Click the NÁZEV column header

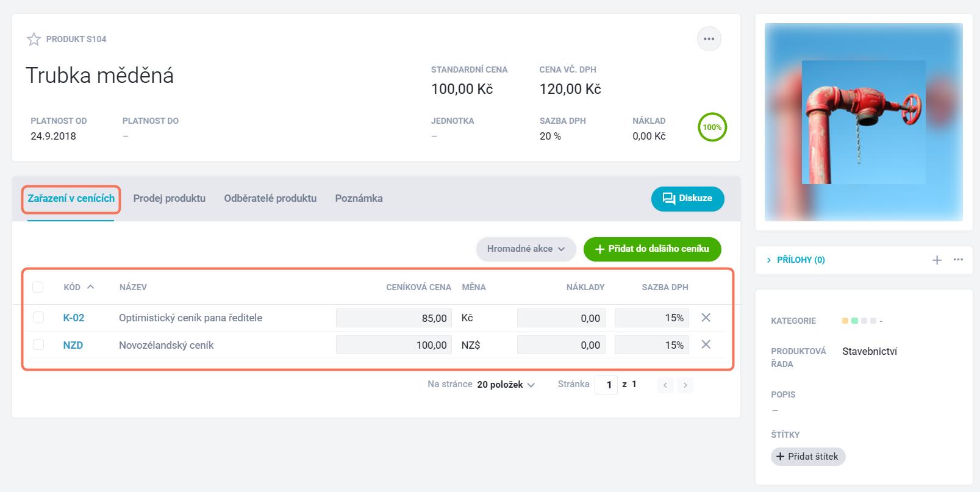point(133,287)
